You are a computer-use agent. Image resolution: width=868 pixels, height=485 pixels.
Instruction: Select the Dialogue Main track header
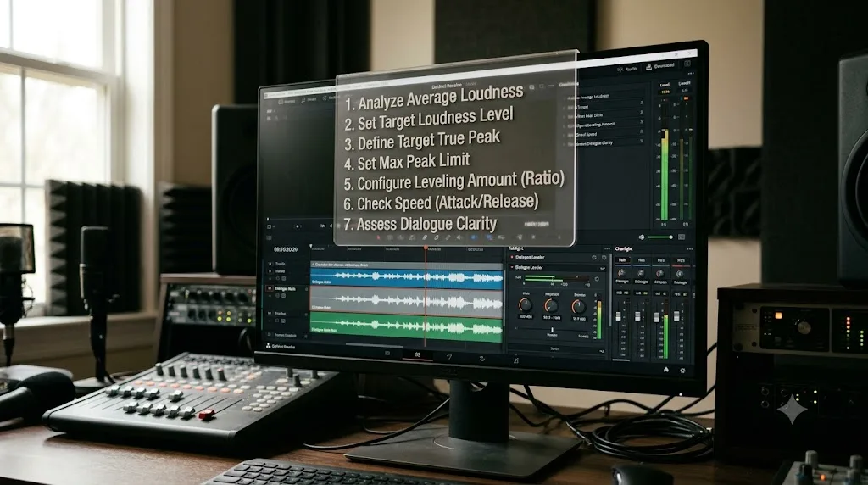pyautogui.click(x=286, y=289)
